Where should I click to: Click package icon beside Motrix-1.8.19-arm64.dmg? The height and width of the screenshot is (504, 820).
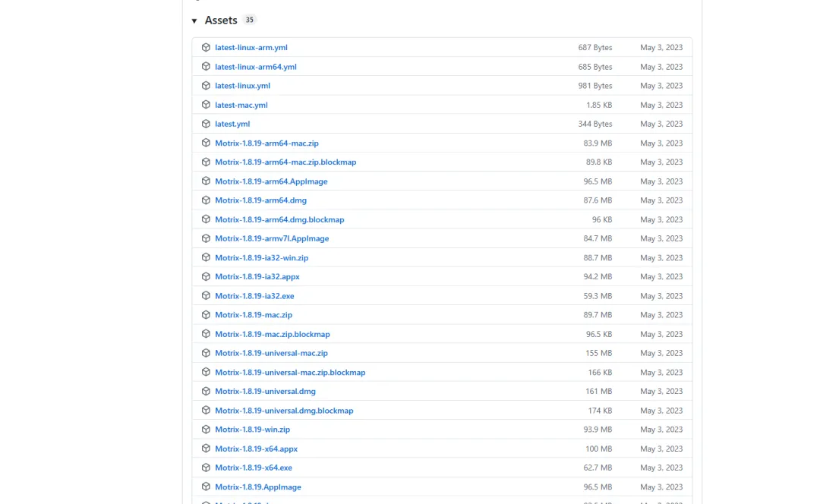point(206,200)
